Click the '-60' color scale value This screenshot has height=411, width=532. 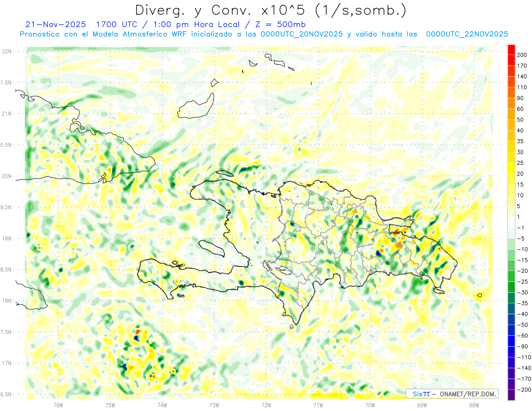(x=522, y=336)
